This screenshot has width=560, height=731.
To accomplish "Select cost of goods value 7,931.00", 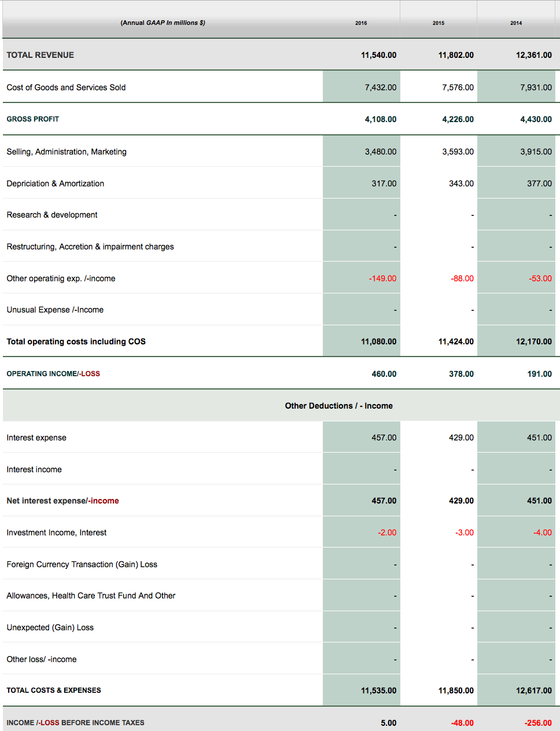I will (x=536, y=87).
